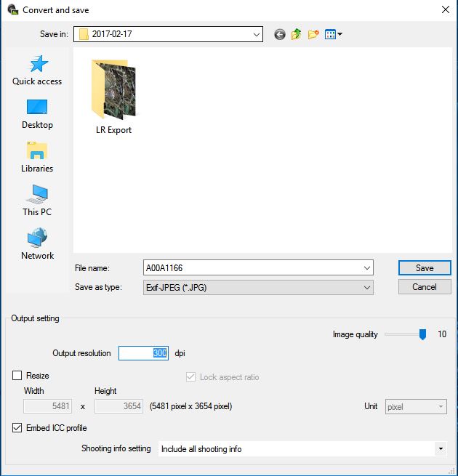458x476 pixels.
Task: Enable the Resize checkbox
Action: (17, 376)
